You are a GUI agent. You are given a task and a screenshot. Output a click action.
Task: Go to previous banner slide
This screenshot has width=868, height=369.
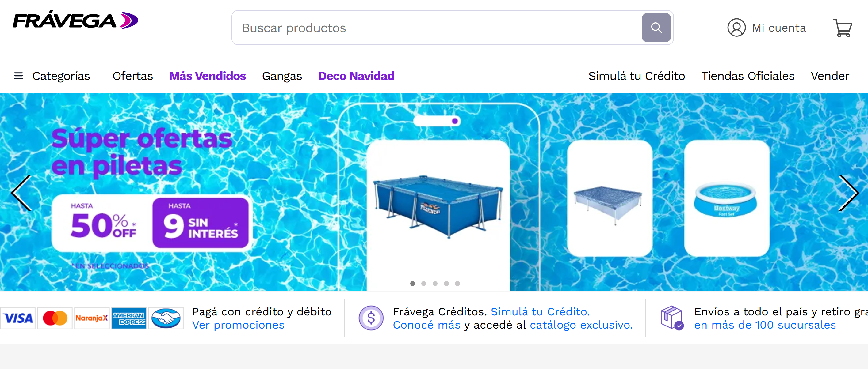click(x=21, y=193)
